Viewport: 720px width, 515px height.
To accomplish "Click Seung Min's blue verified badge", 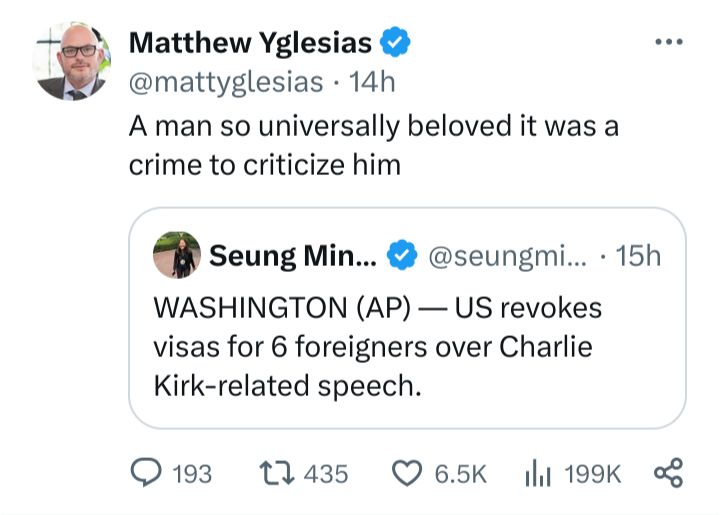I will click(x=402, y=256).
